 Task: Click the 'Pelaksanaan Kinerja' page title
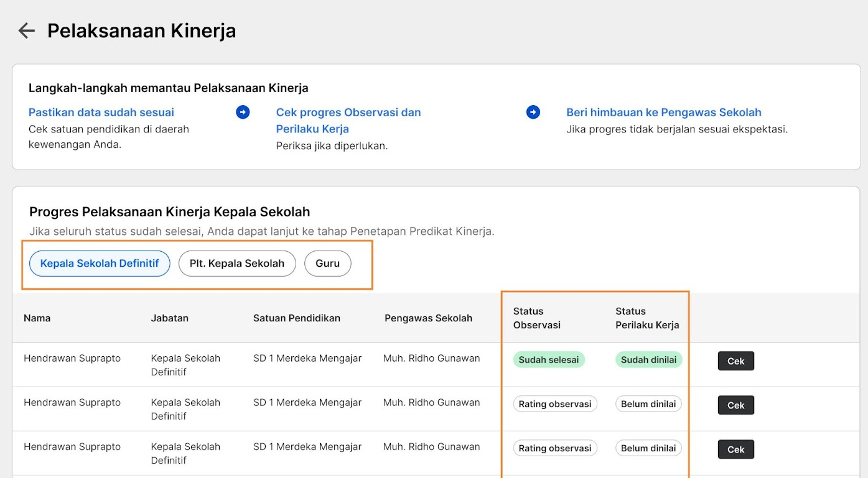pyautogui.click(x=142, y=30)
